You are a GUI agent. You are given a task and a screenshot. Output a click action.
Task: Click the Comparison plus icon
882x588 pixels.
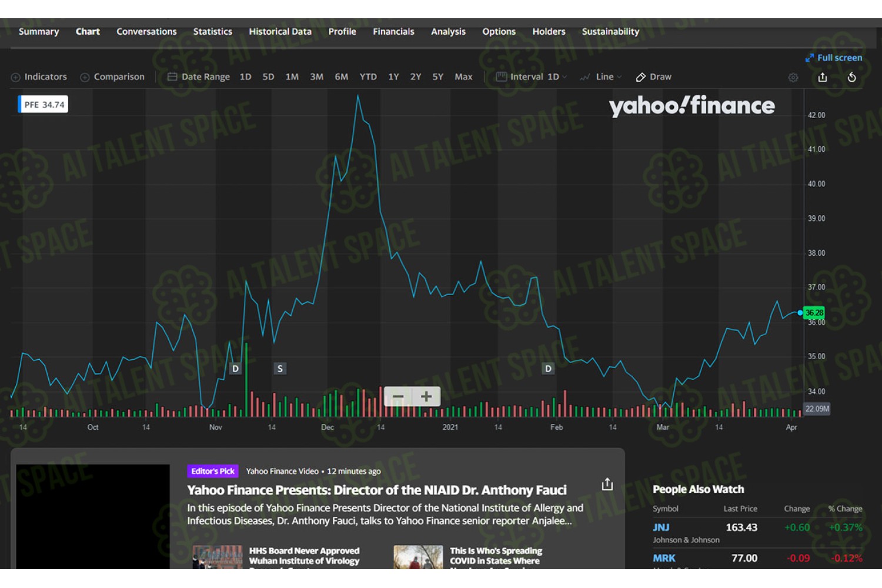pos(85,77)
